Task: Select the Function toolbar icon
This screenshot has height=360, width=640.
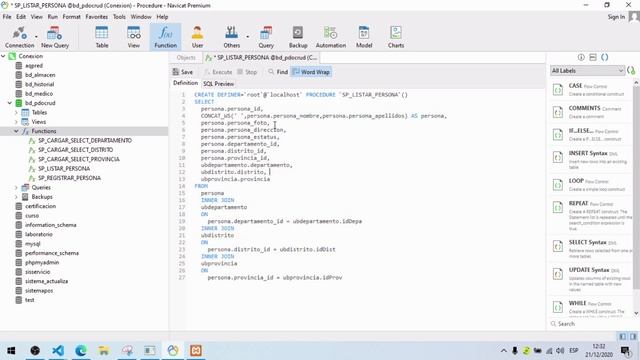Action: (x=165, y=37)
